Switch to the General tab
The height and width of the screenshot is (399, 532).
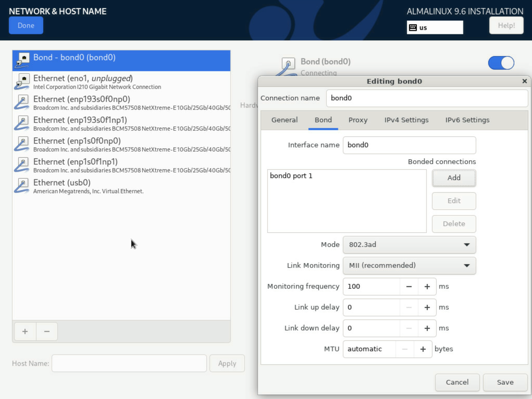click(284, 120)
